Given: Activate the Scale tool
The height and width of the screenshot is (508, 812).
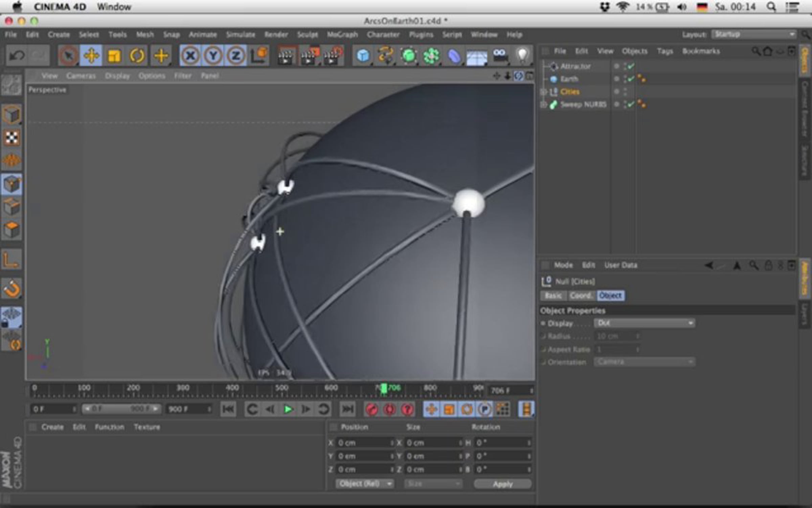Looking at the screenshot, I should coord(114,56).
